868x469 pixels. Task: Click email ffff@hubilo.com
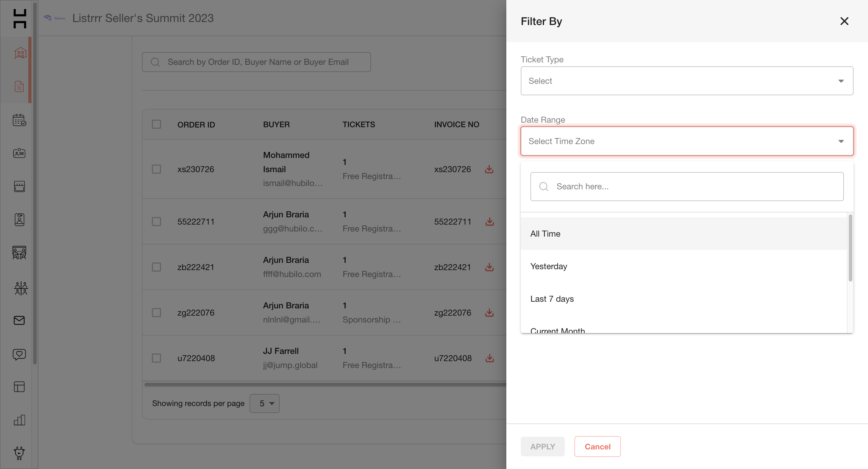(292, 274)
